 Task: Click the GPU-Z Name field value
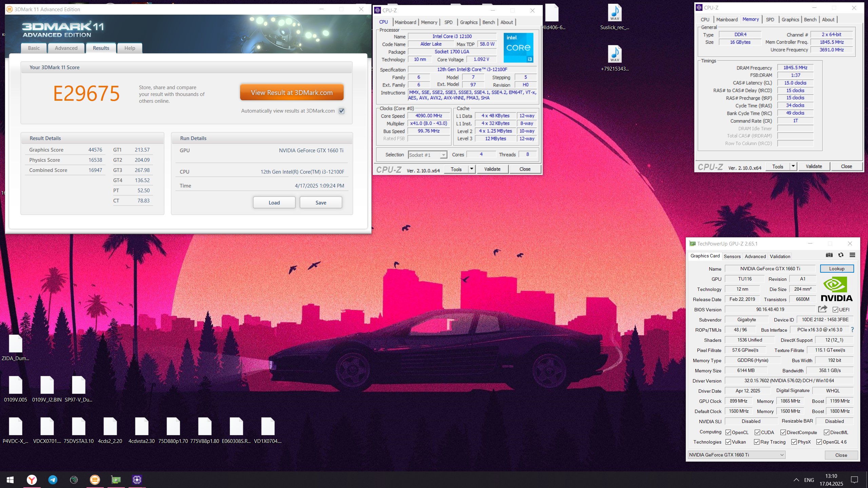(x=770, y=269)
